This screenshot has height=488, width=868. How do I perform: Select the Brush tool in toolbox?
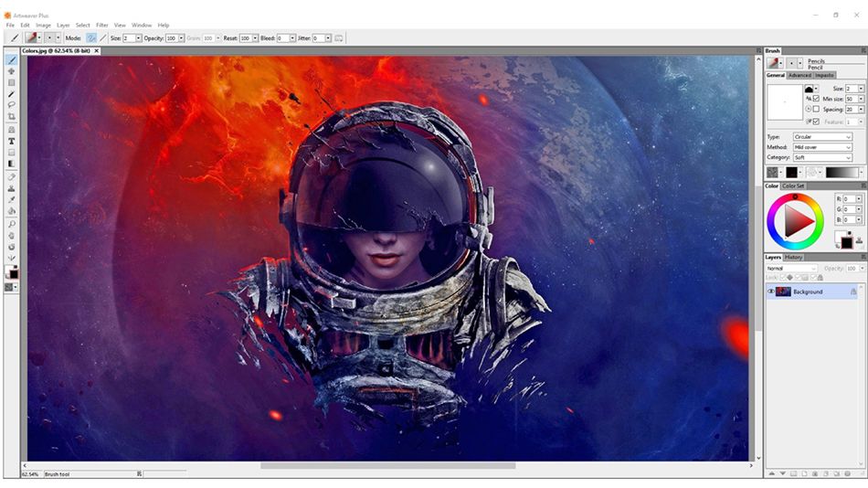[x=11, y=59]
